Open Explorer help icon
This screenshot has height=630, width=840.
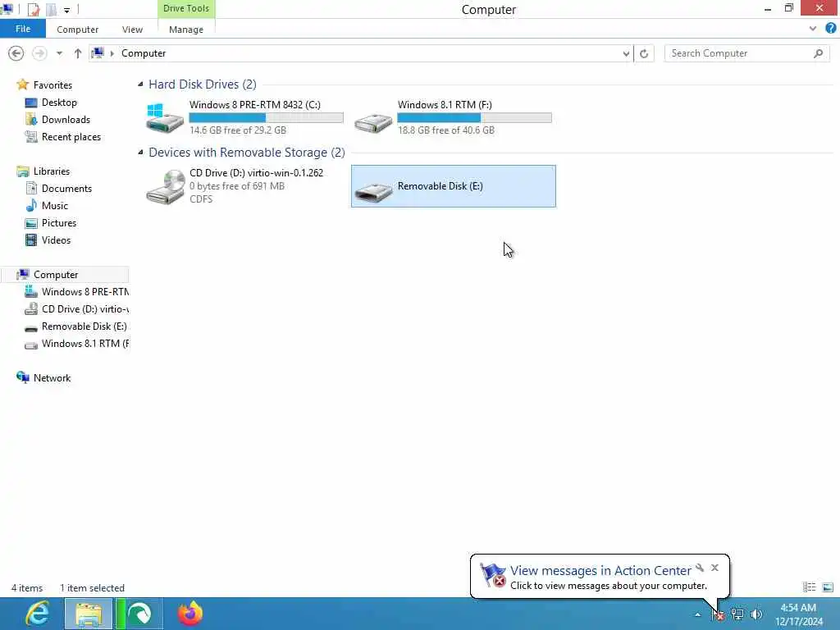831,29
